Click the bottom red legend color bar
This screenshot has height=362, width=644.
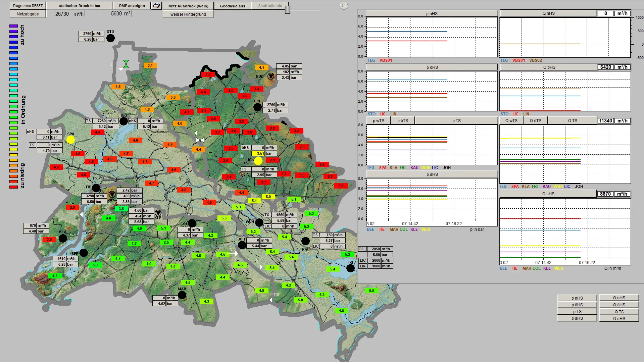13,187
